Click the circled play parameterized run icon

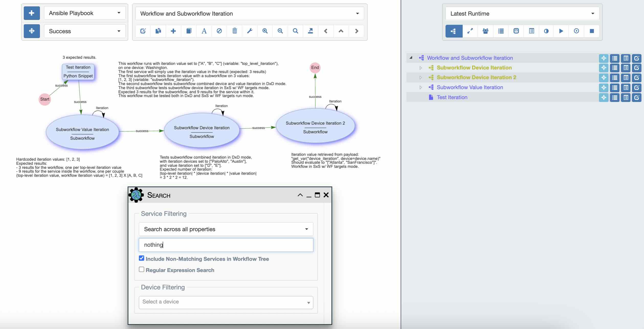576,31
